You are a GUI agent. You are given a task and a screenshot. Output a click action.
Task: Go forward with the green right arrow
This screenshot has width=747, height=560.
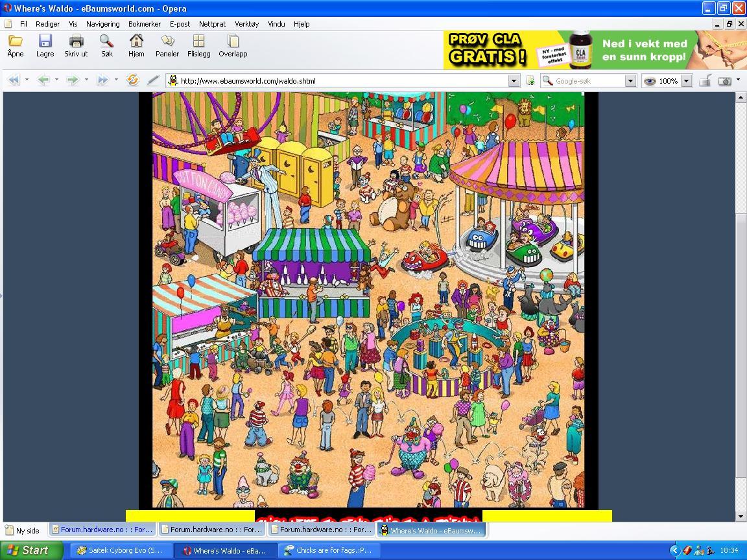point(73,80)
